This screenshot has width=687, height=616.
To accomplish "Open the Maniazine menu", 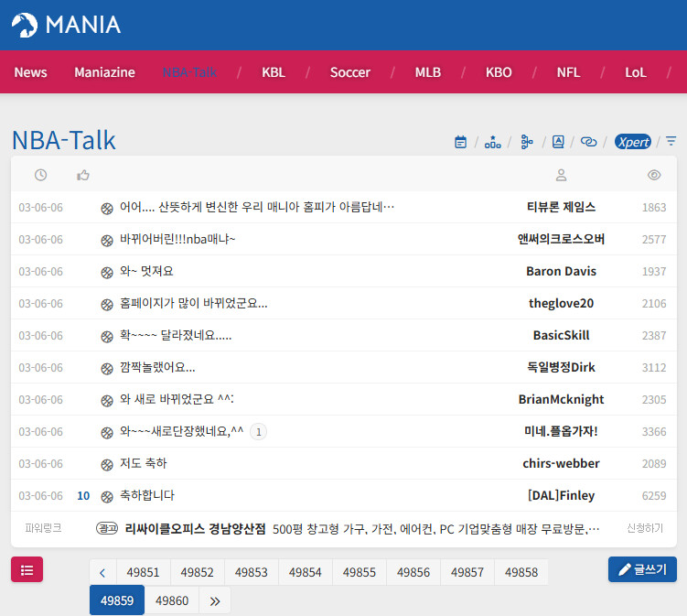I will pyautogui.click(x=104, y=72).
